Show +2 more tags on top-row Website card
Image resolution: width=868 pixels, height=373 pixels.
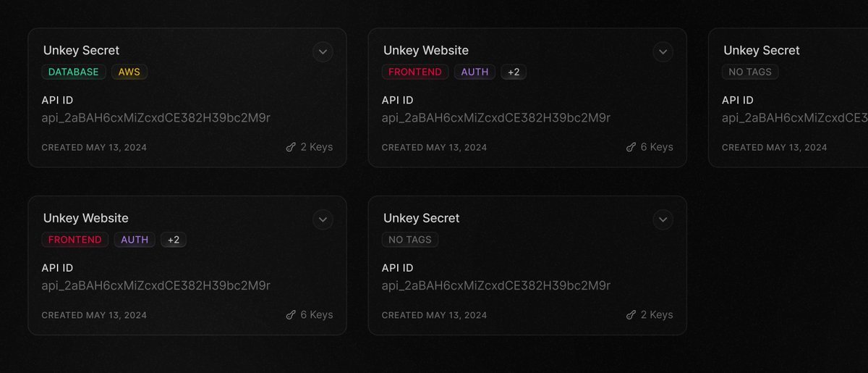point(514,72)
